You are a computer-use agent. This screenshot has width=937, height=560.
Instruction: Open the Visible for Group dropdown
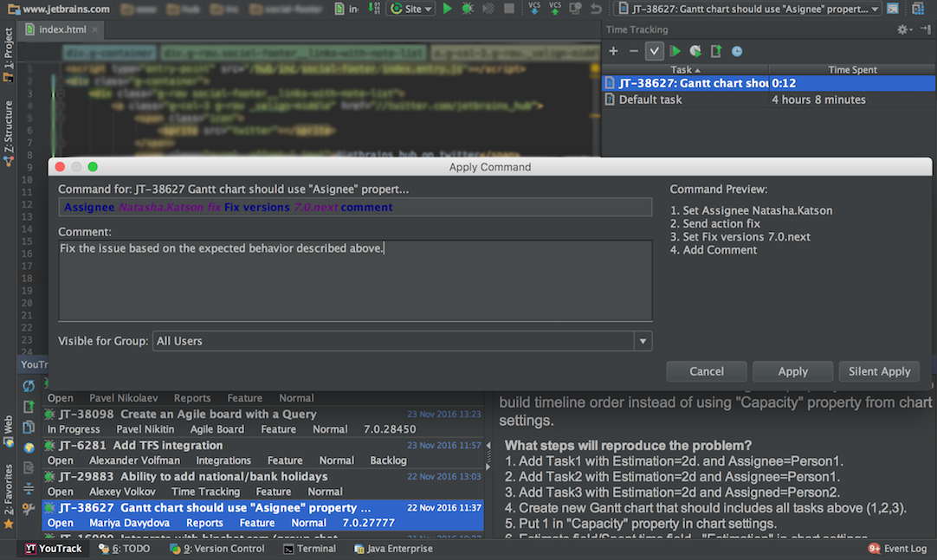(402, 341)
